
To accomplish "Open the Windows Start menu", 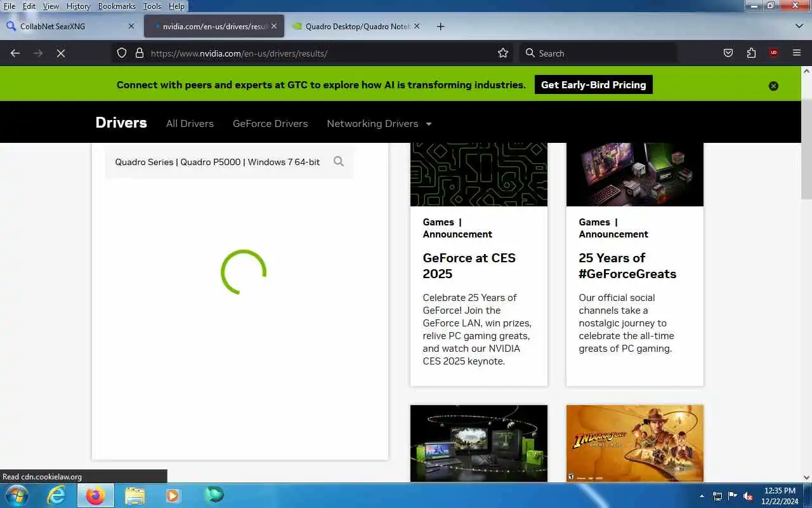I will [x=16, y=495].
